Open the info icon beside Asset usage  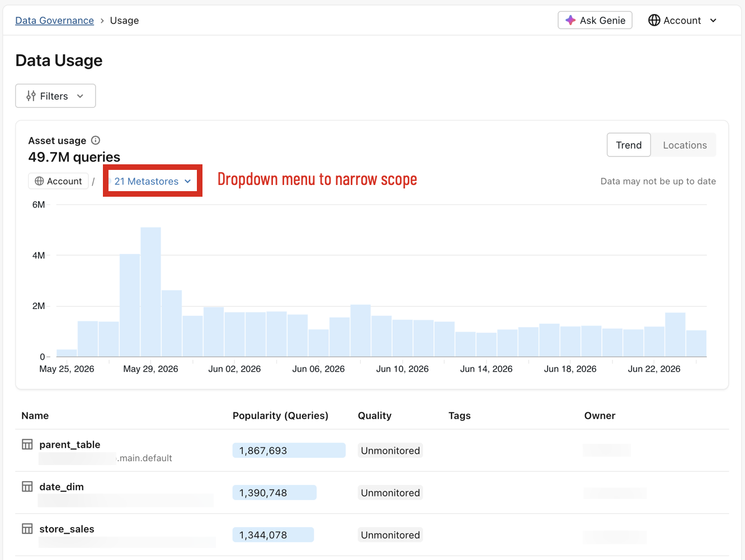[x=96, y=140]
